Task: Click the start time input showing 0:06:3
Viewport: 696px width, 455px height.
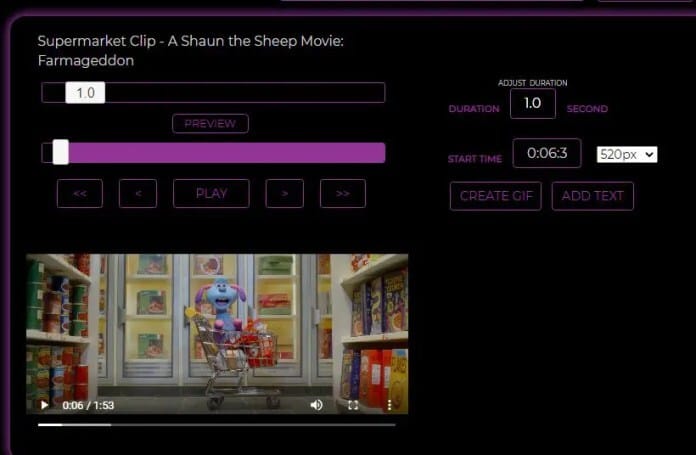Action: 547,153
